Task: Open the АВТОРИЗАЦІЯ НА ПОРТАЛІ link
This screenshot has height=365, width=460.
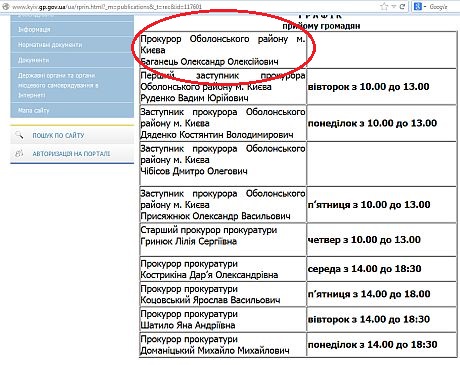Action: coord(71,154)
